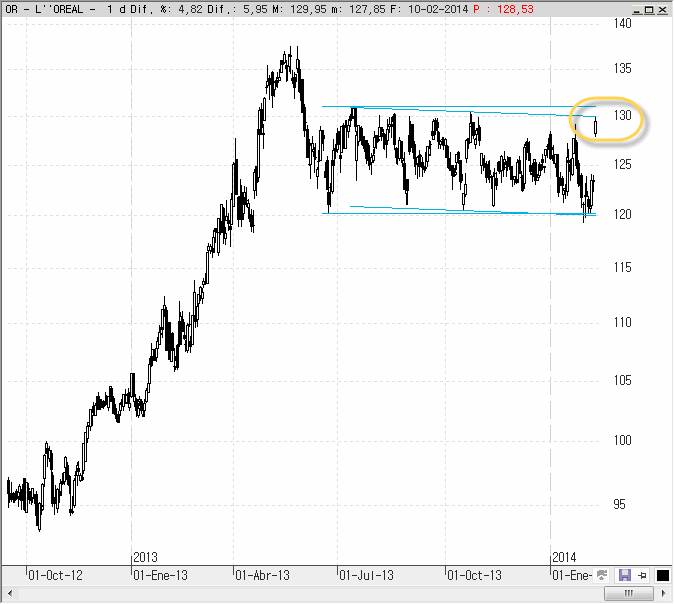Click the 95 price axis label
Viewport: 674px width, 604px height.
tap(619, 504)
